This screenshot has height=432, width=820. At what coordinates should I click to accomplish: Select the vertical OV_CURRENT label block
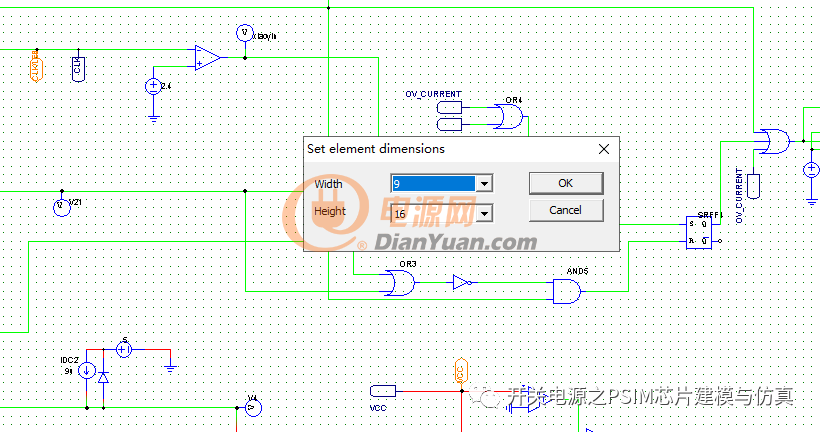(x=753, y=187)
